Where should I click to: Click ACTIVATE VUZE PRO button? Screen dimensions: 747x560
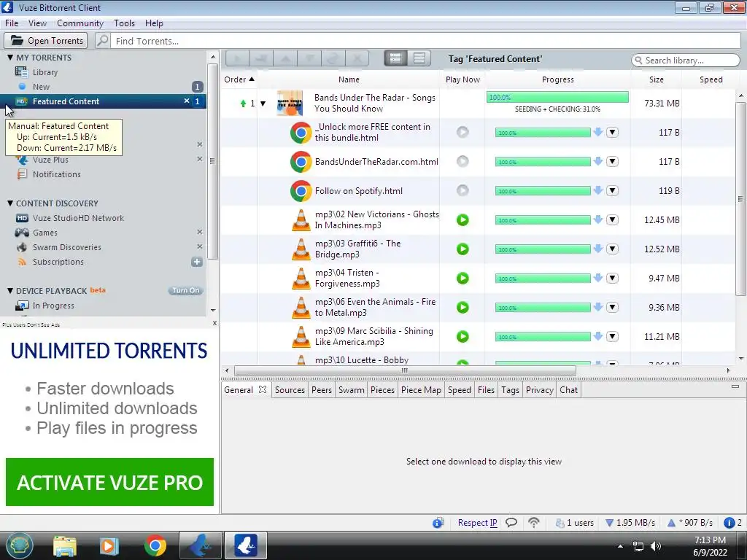click(109, 482)
